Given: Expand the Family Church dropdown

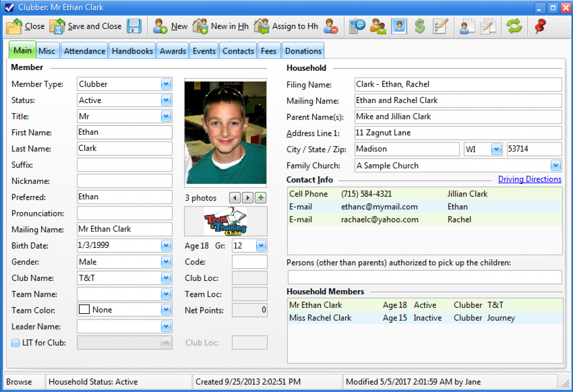Looking at the screenshot, I should click(555, 166).
